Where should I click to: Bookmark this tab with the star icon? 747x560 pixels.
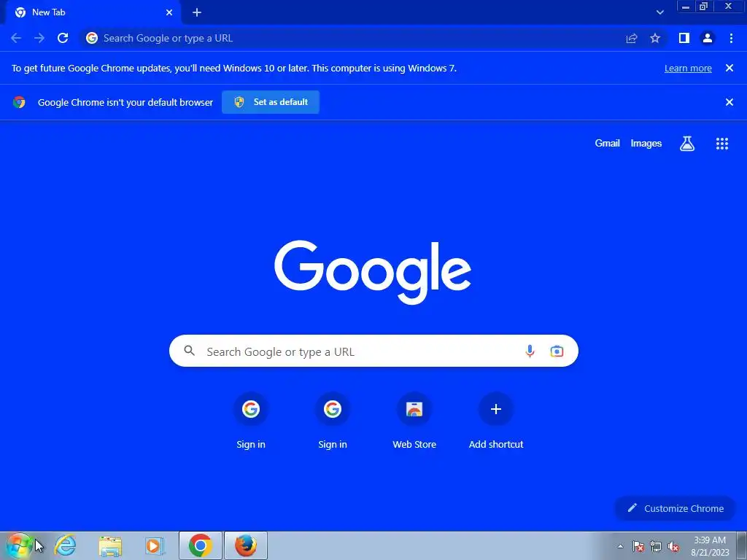[x=655, y=38]
